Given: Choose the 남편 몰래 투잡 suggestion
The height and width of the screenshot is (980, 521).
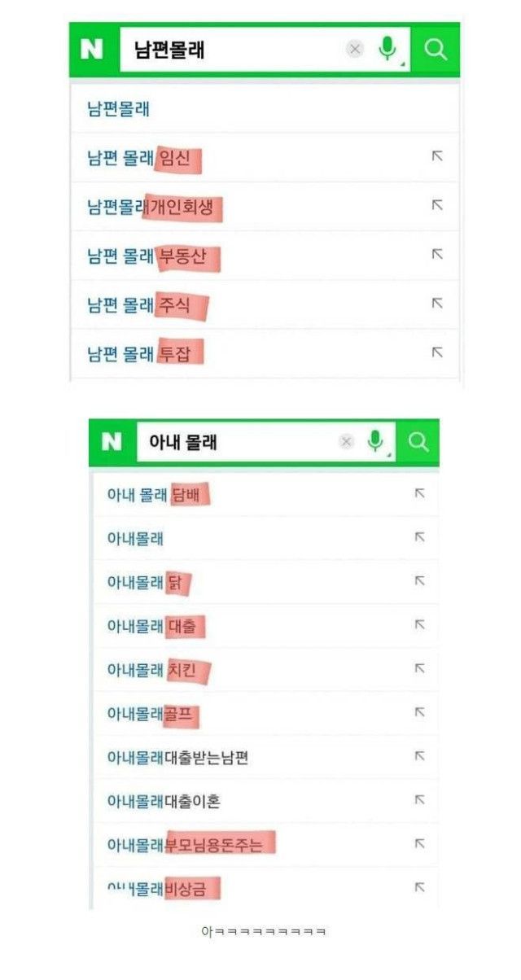Looking at the screenshot, I should click(144, 353).
